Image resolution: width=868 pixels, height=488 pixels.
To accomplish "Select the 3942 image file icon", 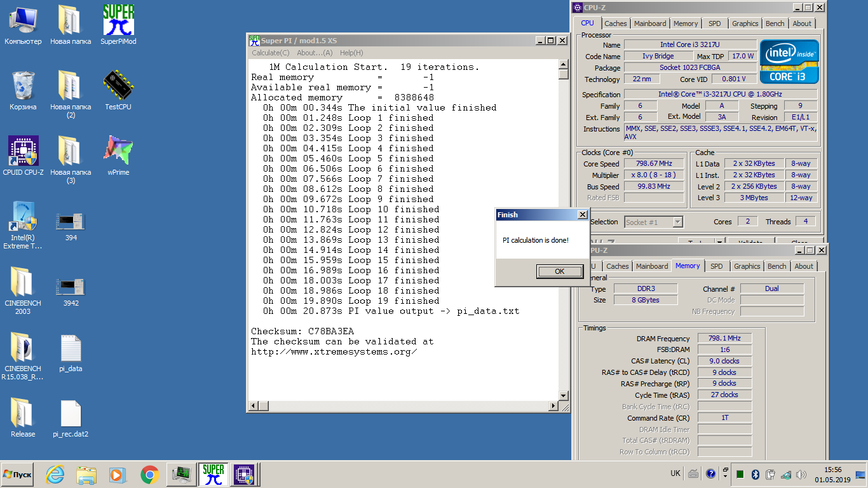I will coord(71,292).
